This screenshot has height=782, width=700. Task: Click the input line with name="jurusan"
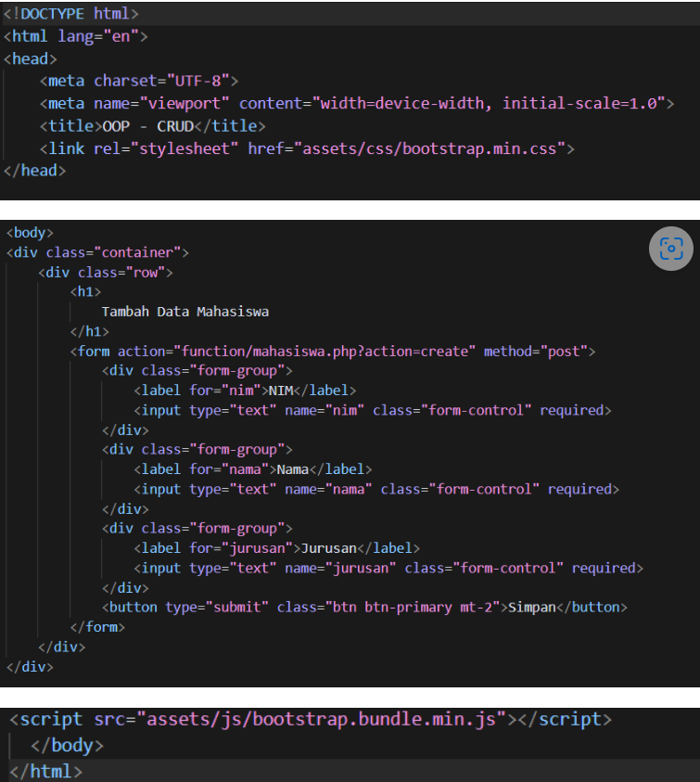click(x=388, y=568)
